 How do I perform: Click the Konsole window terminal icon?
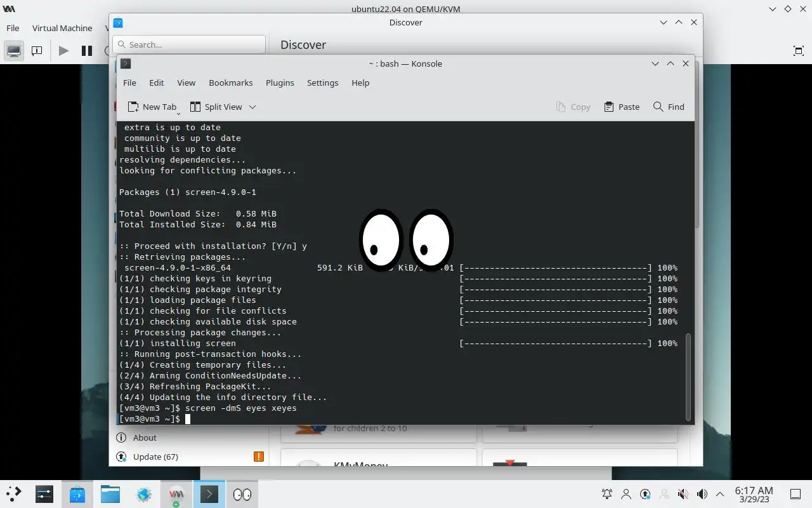126,63
